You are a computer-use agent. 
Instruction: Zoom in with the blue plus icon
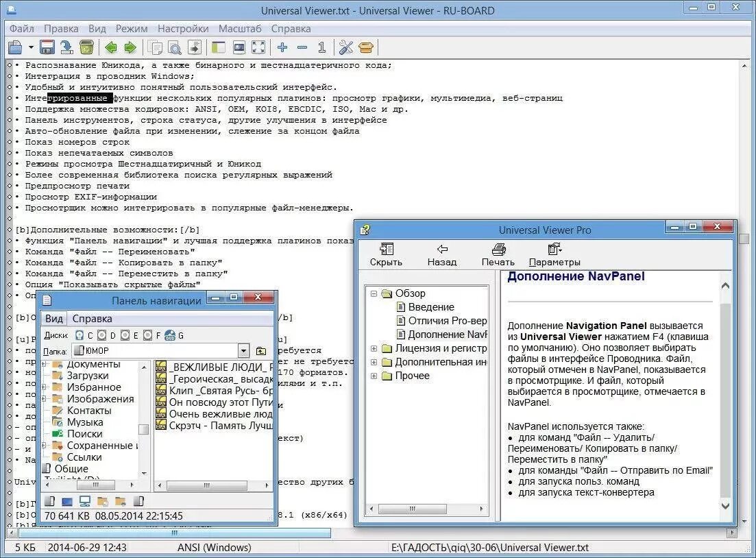(282, 47)
